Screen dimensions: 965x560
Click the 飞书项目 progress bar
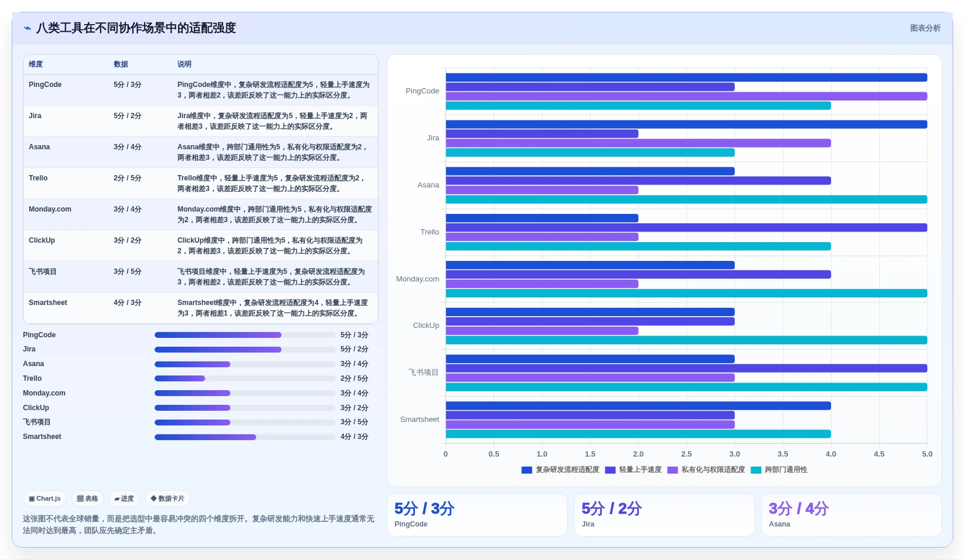[x=245, y=422]
